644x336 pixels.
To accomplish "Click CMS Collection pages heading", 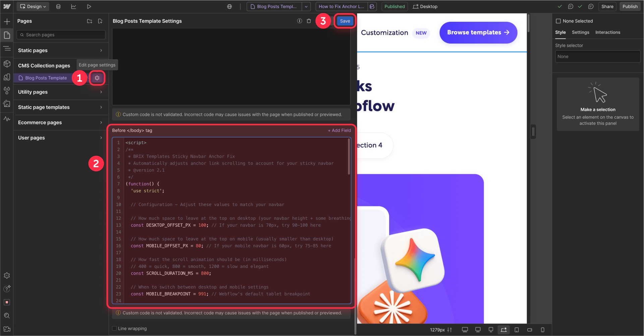I will coord(44,66).
